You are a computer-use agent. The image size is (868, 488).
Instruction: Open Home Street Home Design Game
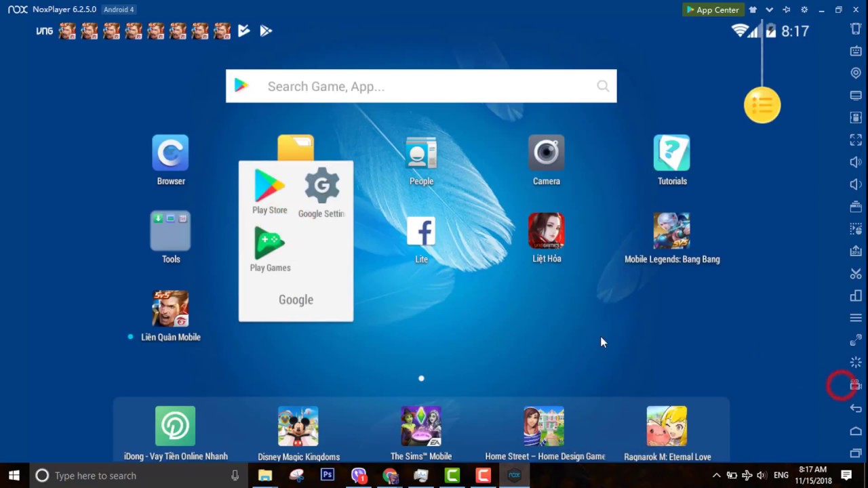pos(544,426)
